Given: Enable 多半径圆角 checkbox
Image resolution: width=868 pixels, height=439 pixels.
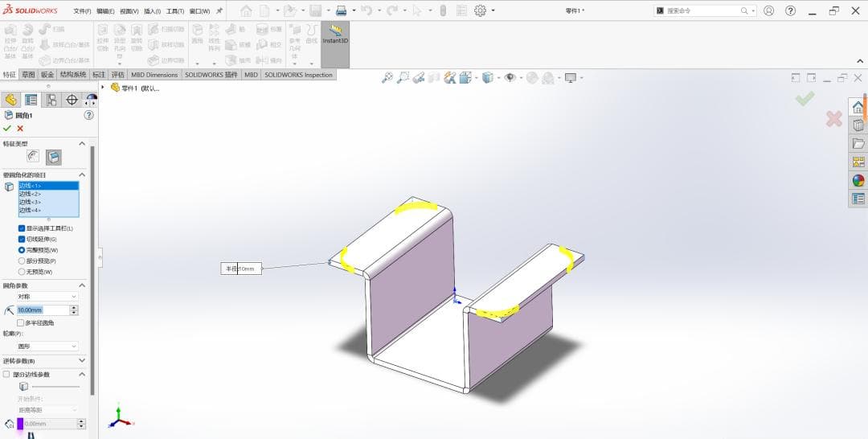Looking at the screenshot, I should (20, 322).
